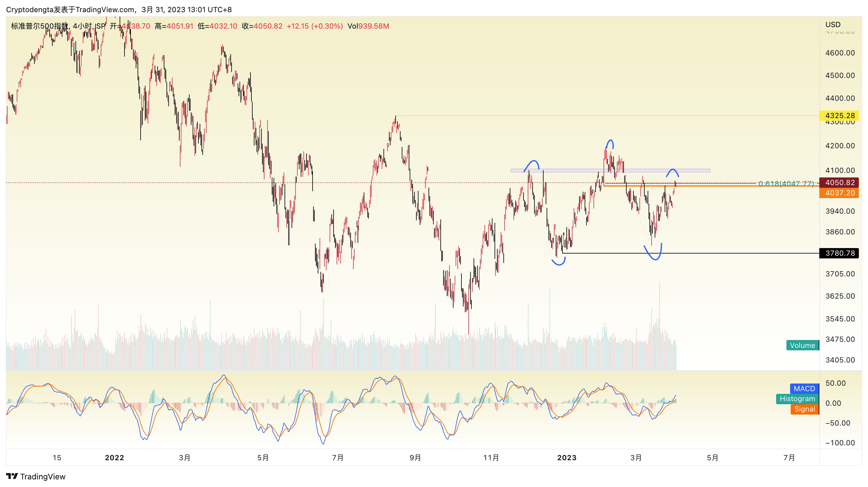Click the TradingView logo icon
Viewport: 868px width, 487px height.
tap(12, 476)
